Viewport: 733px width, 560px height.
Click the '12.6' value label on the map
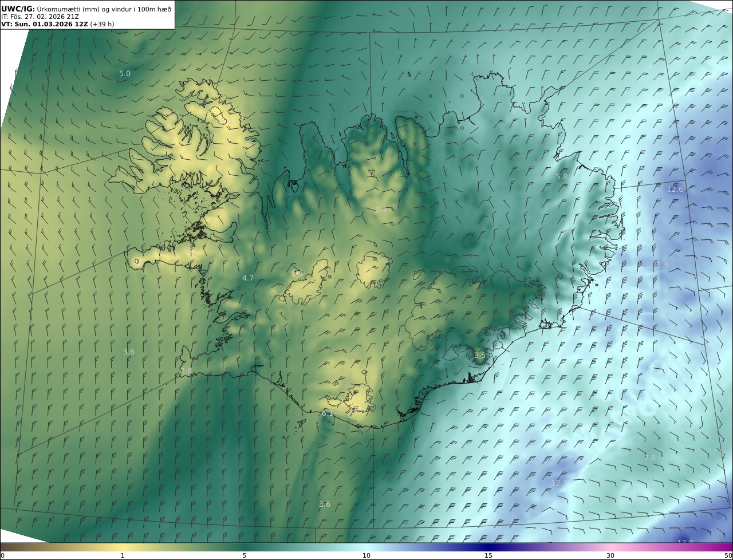click(675, 190)
